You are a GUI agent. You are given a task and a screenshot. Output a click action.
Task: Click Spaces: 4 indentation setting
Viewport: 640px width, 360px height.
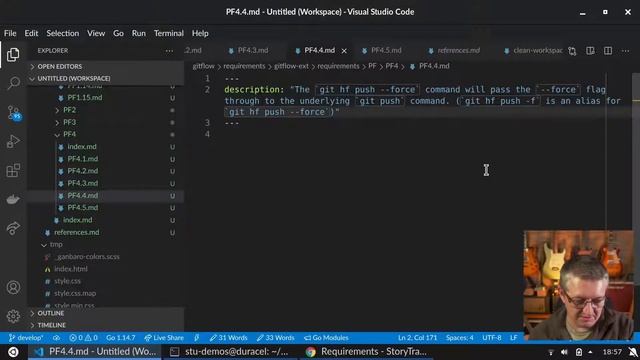pyautogui.click(x=460, y=338)
